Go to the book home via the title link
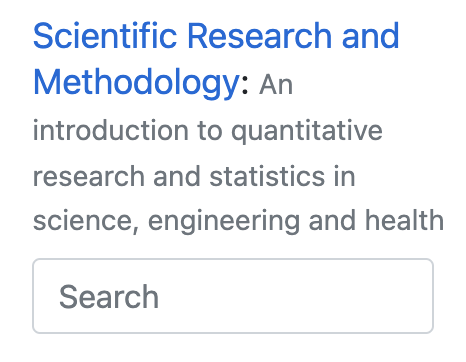 216,59
